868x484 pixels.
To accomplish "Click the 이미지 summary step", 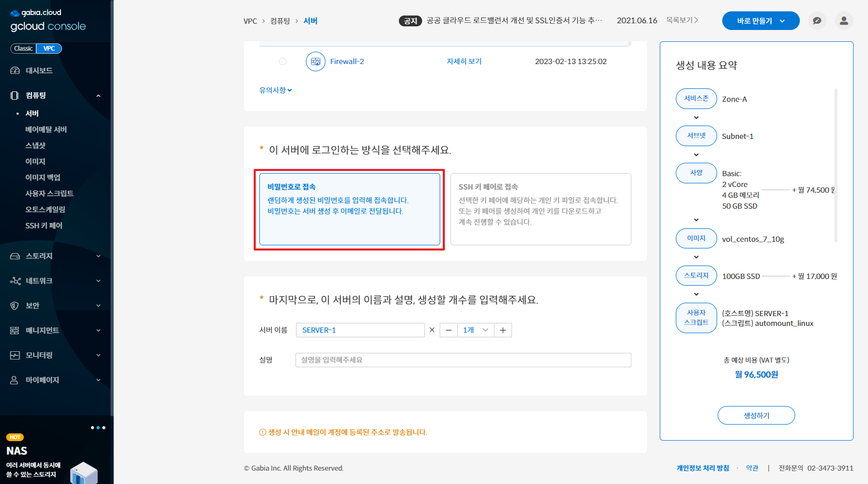I will click(696, 239).
